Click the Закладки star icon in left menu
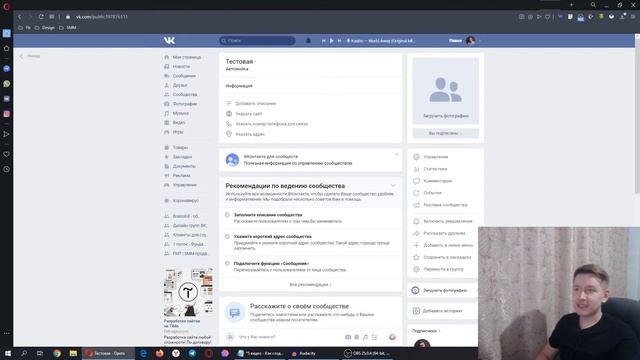 [167, 157]
